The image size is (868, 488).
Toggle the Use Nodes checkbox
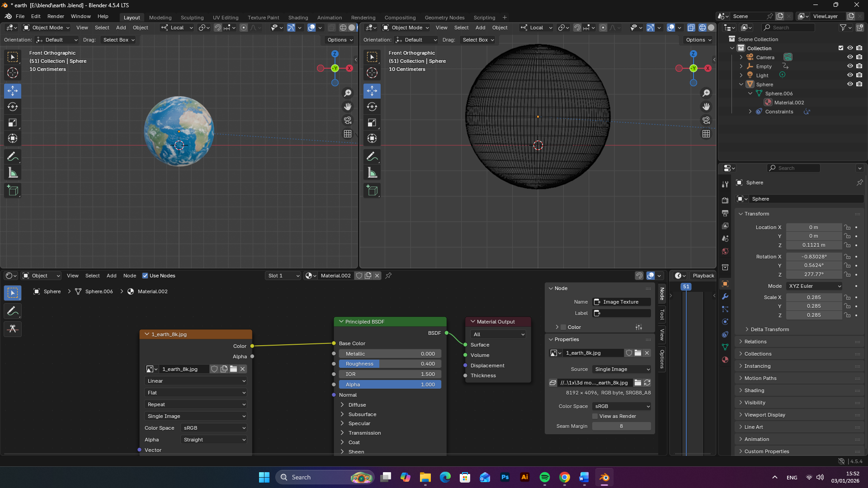pos(145,276)
